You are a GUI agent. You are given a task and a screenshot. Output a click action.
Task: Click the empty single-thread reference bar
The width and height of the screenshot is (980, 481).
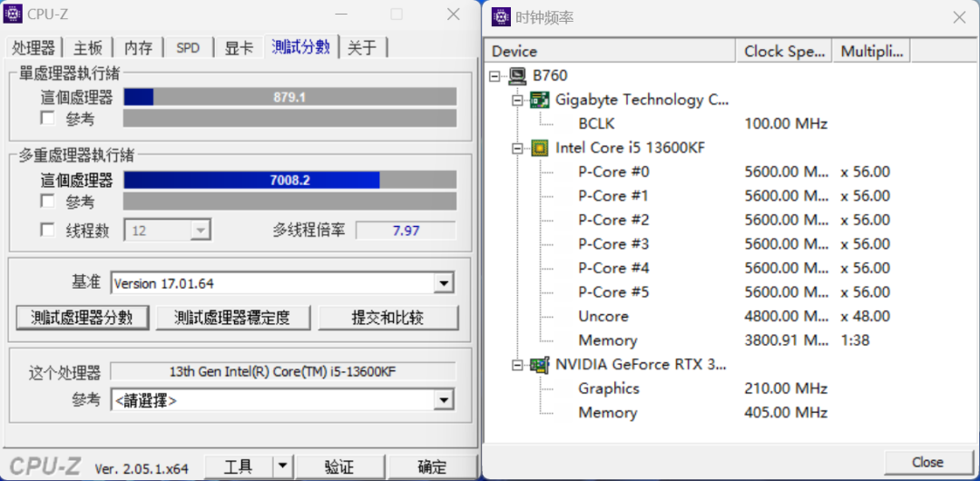tap(290, 118)
